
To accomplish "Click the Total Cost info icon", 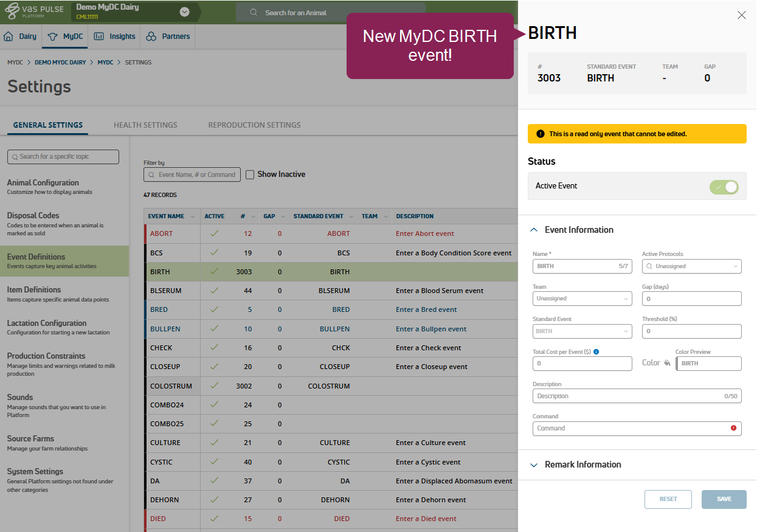I will pos(596,351).
